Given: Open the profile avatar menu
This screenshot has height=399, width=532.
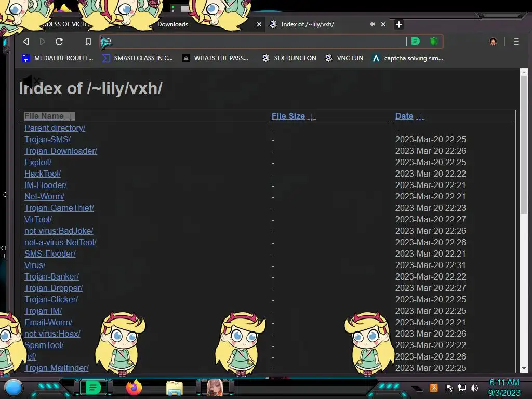Looking at the screenshot, I should [493, 42].
